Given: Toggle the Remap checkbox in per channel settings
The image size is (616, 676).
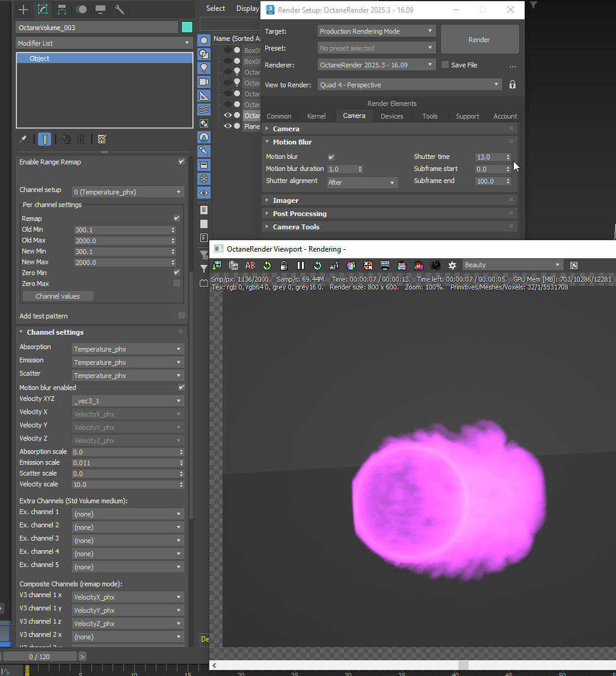Looking at the screenshot, I should click(x=177, y=218).
